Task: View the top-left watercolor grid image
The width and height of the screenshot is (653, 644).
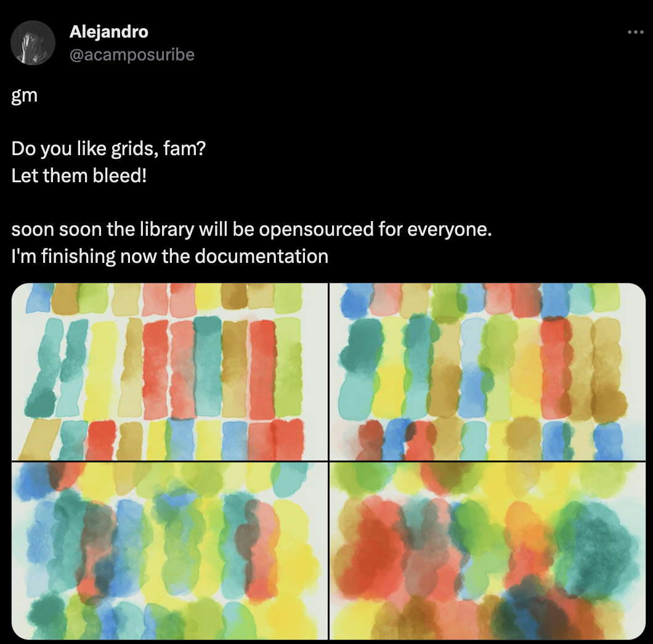Action: (169, 371)
